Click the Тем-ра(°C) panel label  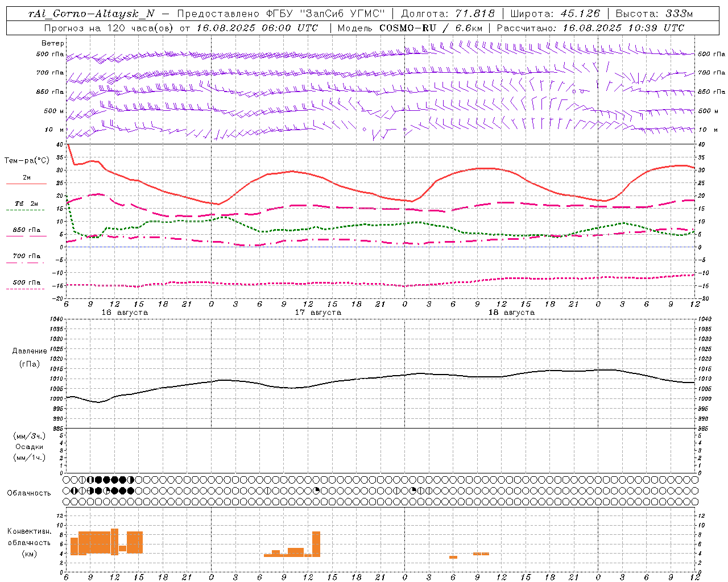pyautogui.click(x=27, y=161)
